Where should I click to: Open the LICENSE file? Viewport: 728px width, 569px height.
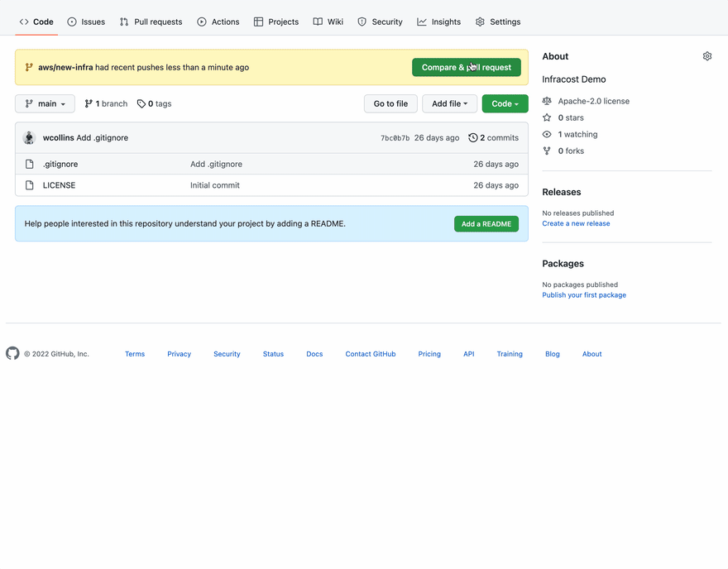[59, 185]
